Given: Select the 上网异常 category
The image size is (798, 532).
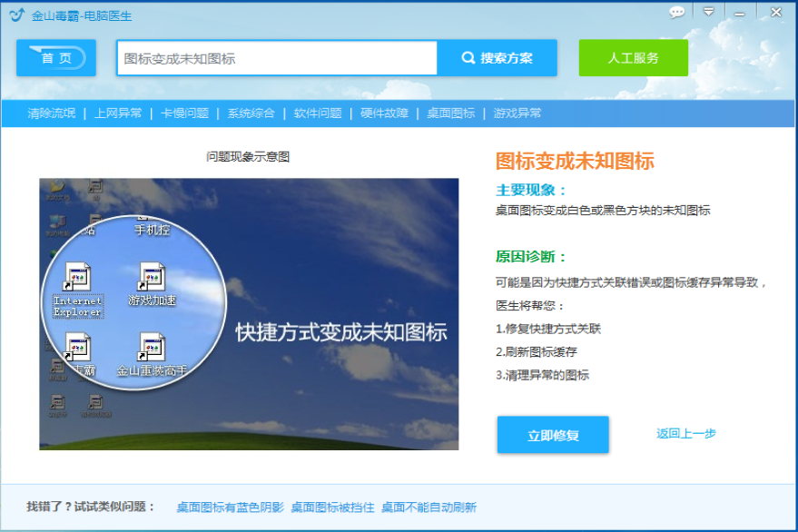Looking at the screenshot, I should point(118,113).
